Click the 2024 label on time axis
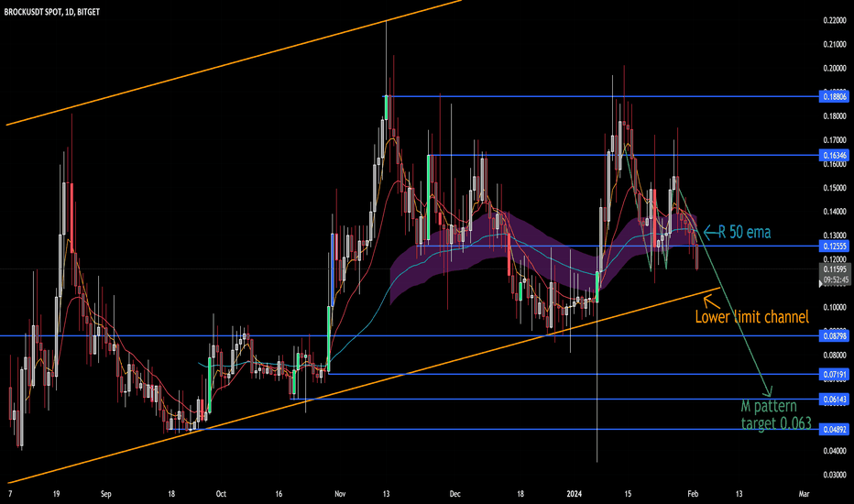The width and height of the screenshot is (854, 504). [574, 494]
